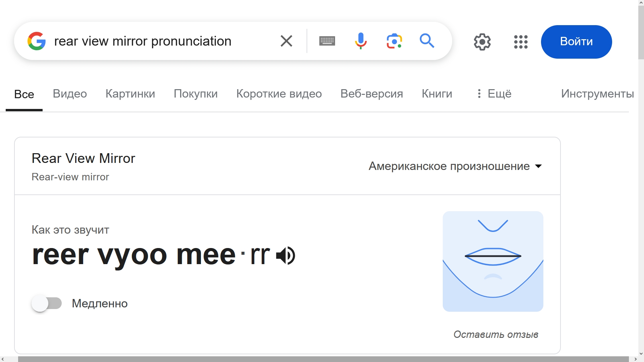The height and width of the screenshot is (362, 644).
Task: Open settings gear icon
Action: (x=482, y=42)
